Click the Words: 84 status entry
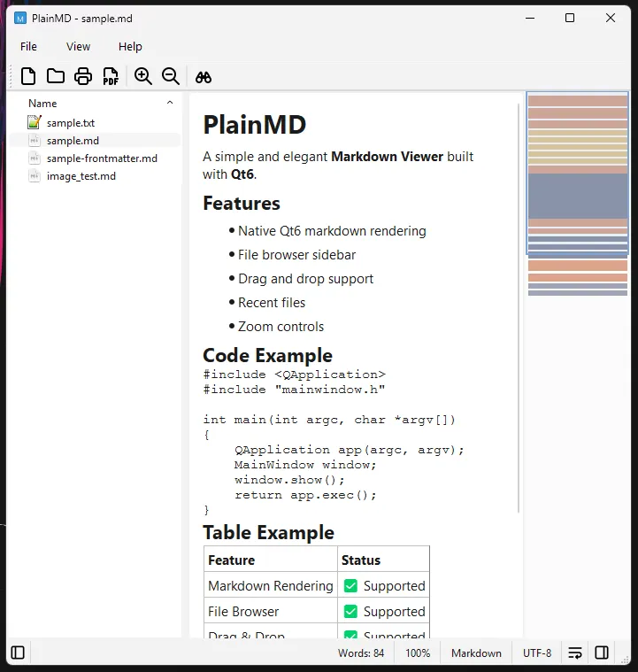638x672 pixels. [361, 653]
